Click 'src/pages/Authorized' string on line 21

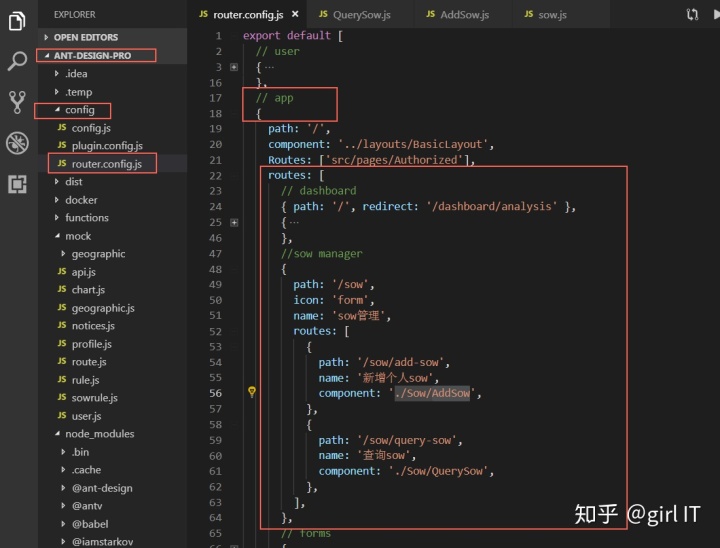click(x=394, y=160)
